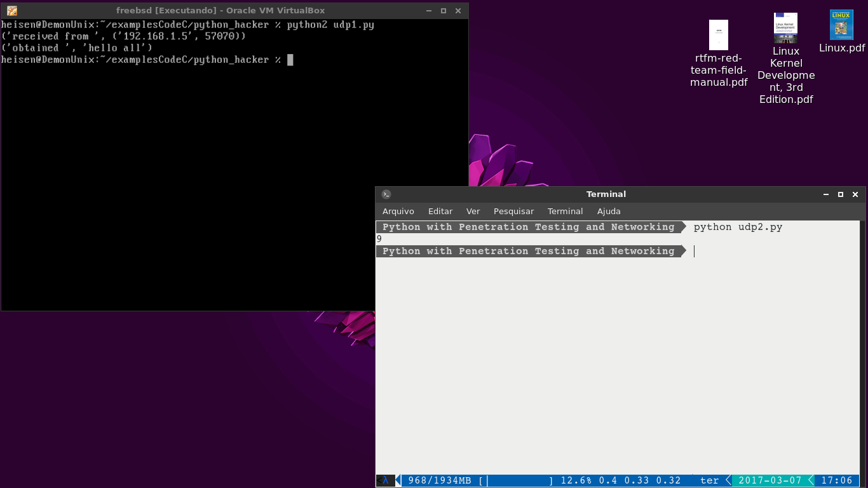Expand the Ver menu
This screenshot has width=868, height=488.
tap(473, 212)
